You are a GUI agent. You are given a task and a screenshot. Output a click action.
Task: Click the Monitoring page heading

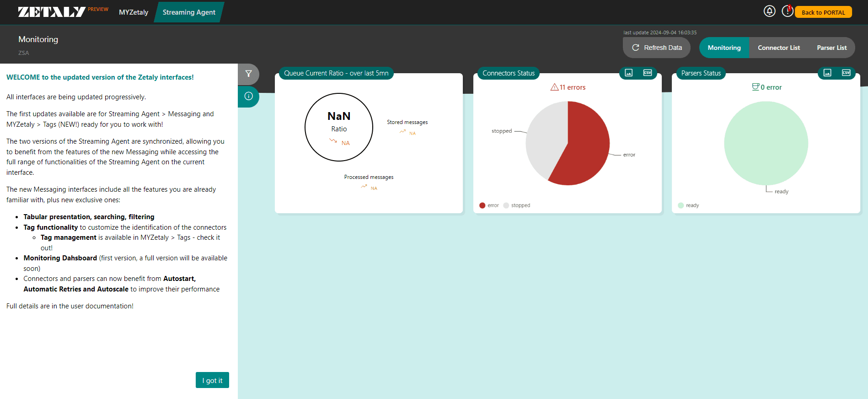point(38,39)
